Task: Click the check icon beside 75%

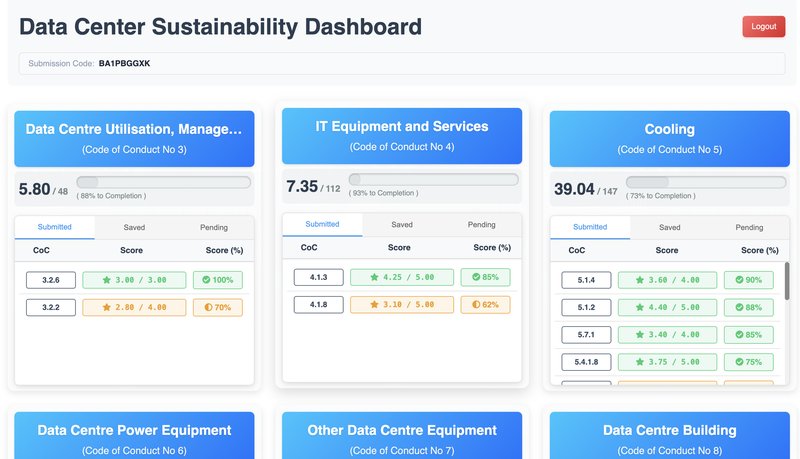Action: pos(739,362)
